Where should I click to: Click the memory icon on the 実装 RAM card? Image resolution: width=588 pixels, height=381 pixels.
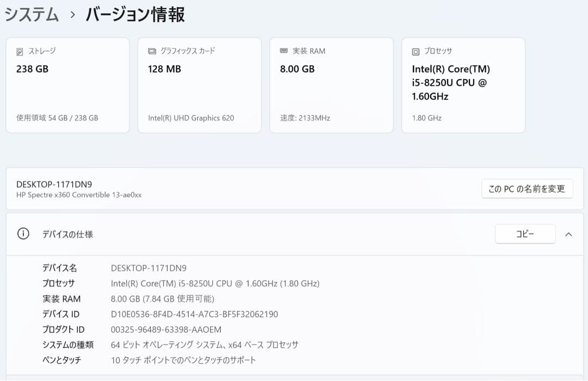[284, 51]
